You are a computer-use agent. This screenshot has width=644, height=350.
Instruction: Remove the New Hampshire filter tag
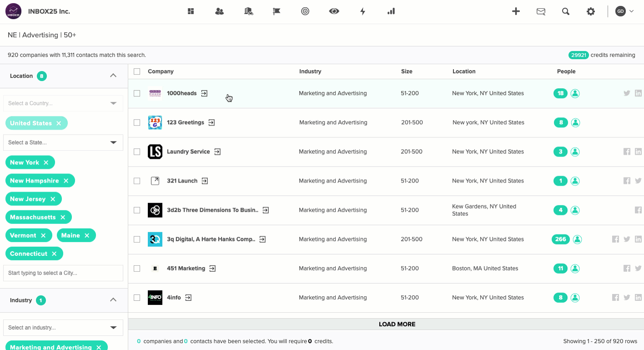tap(66, 181)
